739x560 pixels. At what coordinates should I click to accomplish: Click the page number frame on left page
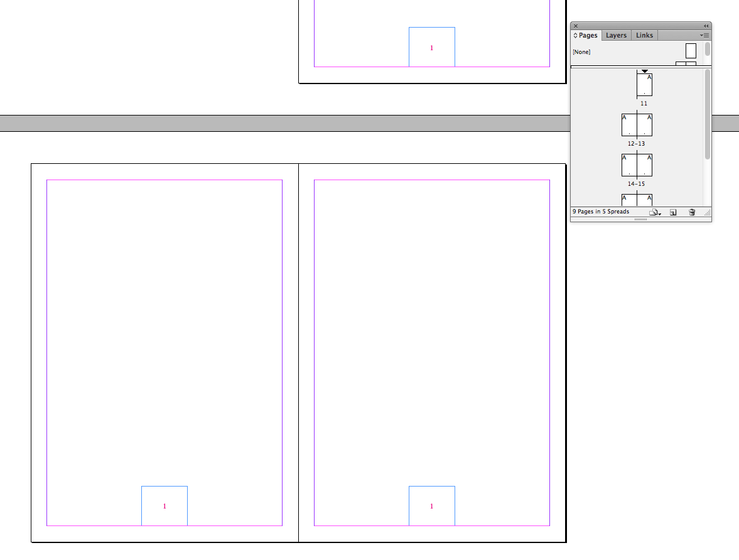(x=165, y=506)
